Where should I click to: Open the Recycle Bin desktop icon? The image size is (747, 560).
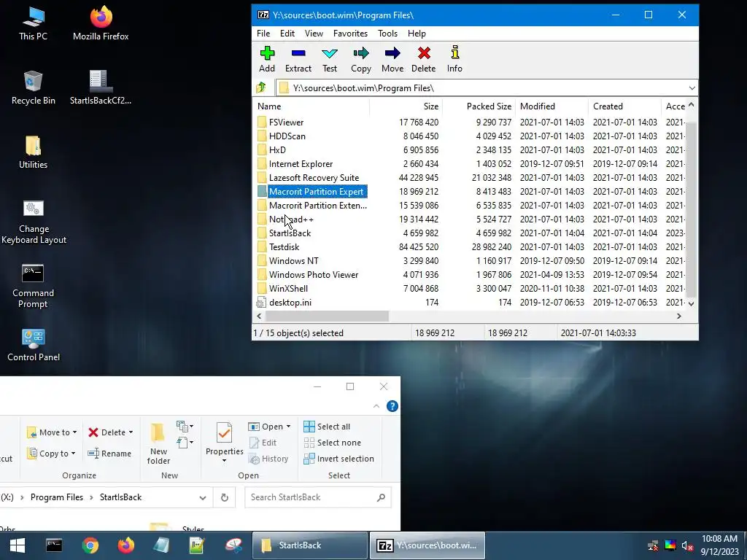[33, 87]
